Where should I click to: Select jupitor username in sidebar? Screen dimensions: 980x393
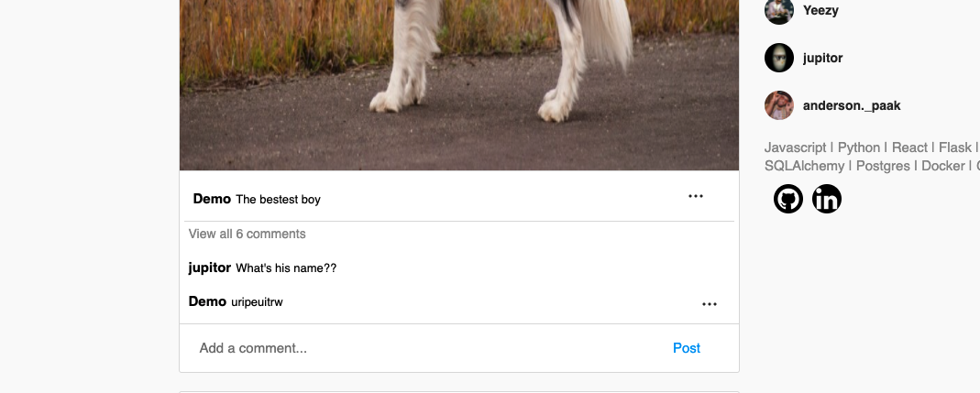click(x=822, y=58)
